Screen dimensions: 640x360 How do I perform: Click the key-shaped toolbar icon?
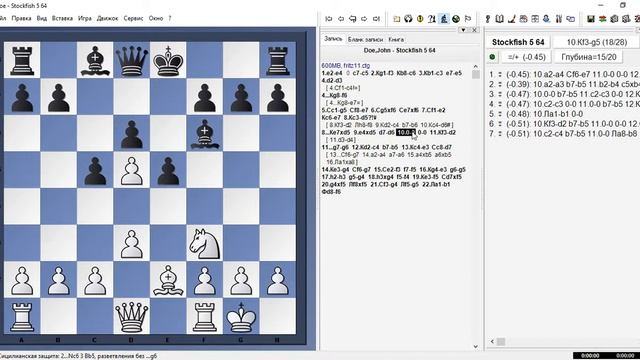click(x=487, y=19)
